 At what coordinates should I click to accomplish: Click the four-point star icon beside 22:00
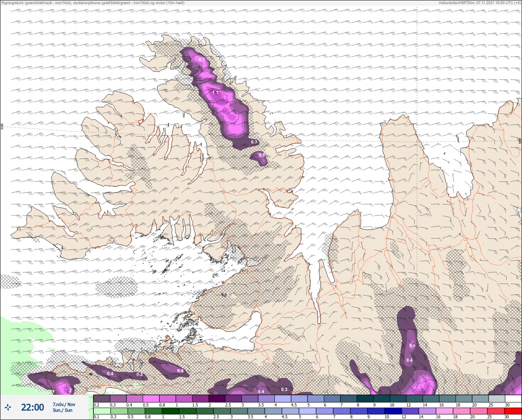(x=8, y=407)
